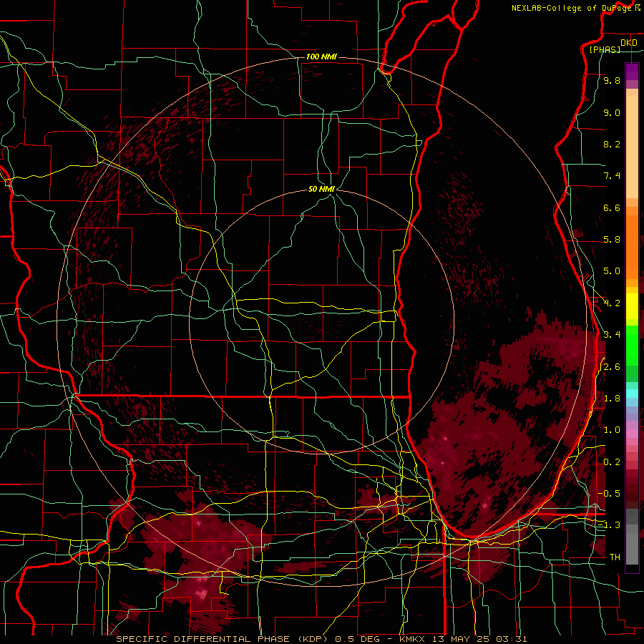Select the purple segment atop the color bar
Image resolution: width=644 pixels, height=644 pixels.
click(x=632, y=72)
